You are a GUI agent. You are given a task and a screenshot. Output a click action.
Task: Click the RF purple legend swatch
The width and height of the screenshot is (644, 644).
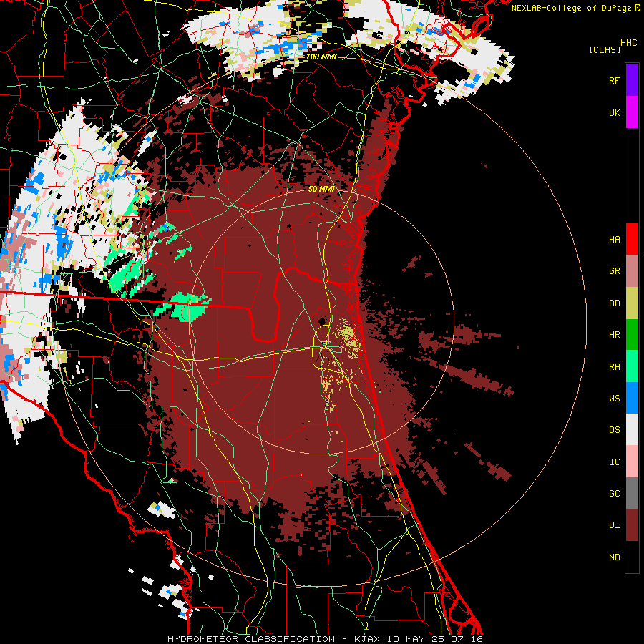click(632, 80)
